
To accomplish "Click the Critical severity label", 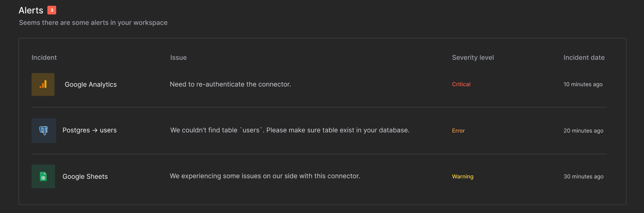I will tap(461, 84).
